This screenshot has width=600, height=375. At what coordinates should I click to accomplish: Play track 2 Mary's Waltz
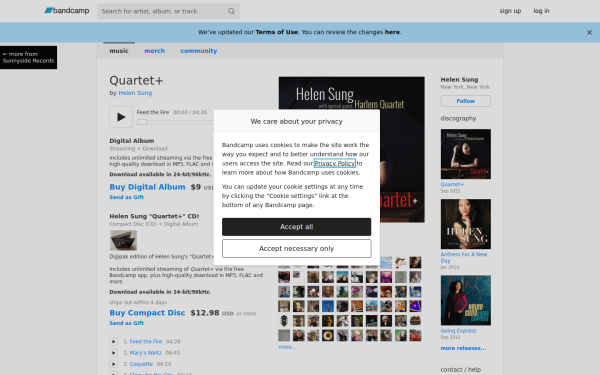[113, 353]
